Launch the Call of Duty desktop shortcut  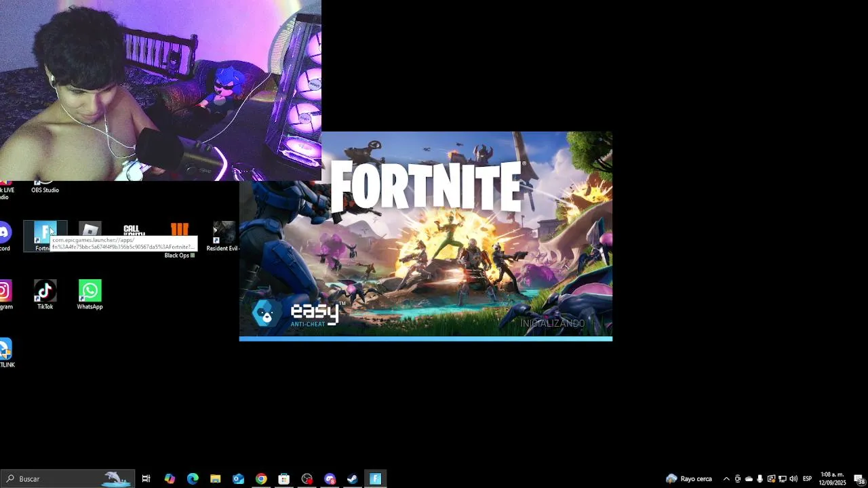click(134, 230)
